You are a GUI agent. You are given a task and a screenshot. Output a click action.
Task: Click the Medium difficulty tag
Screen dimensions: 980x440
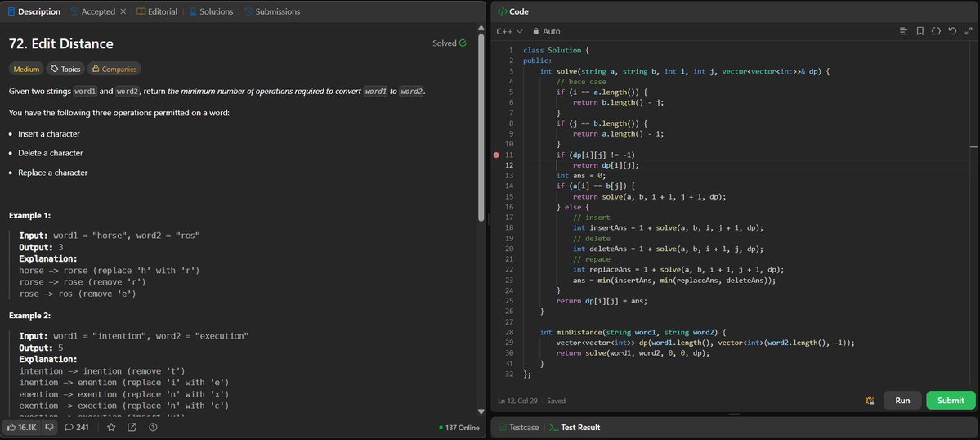(26, 70)
